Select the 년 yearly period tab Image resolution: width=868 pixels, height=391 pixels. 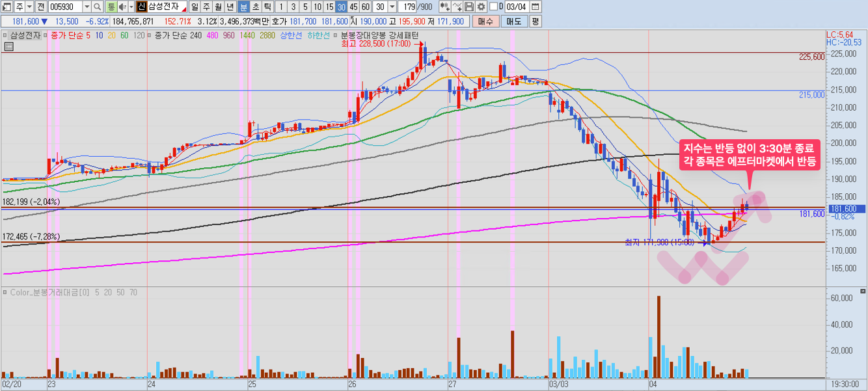pos(230,7)
